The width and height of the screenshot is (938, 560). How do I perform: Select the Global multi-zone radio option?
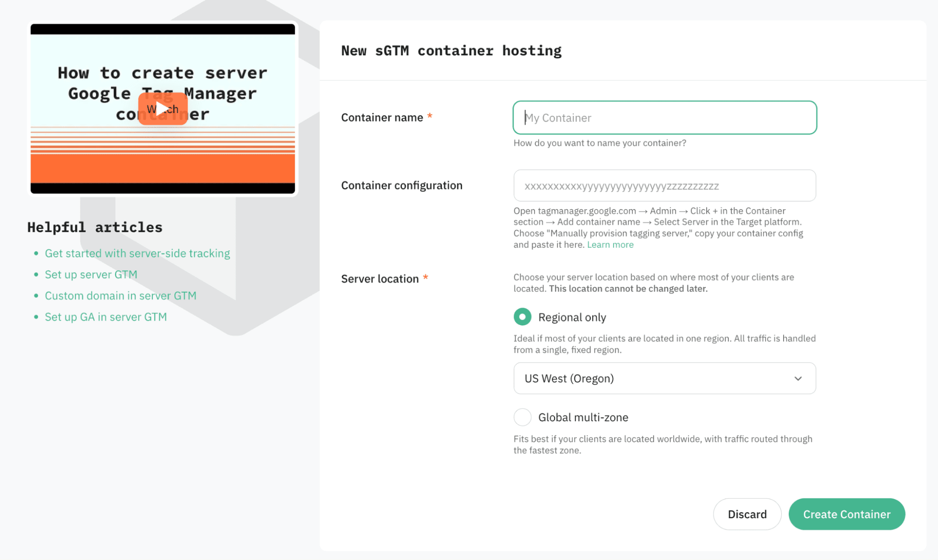coord(522,417)
